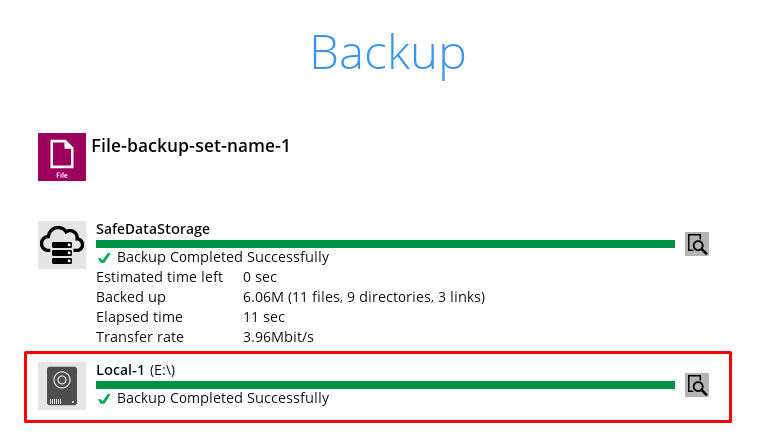Image resolution: width=766 pixels, height=443 pixels.
Task: Click SafeDataStorage Backup Completed Successfully status
Action: point(222,257)
